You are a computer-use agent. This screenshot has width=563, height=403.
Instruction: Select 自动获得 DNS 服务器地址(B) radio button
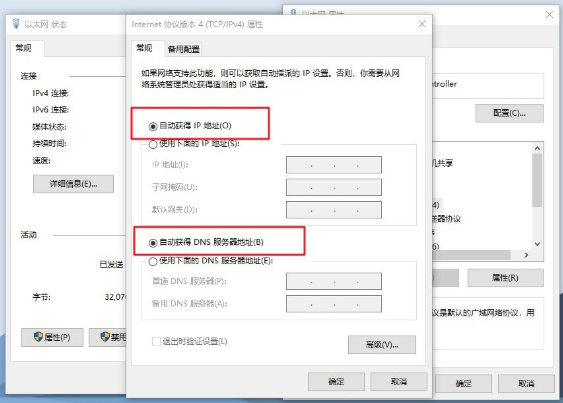click(x=153, y=243)
